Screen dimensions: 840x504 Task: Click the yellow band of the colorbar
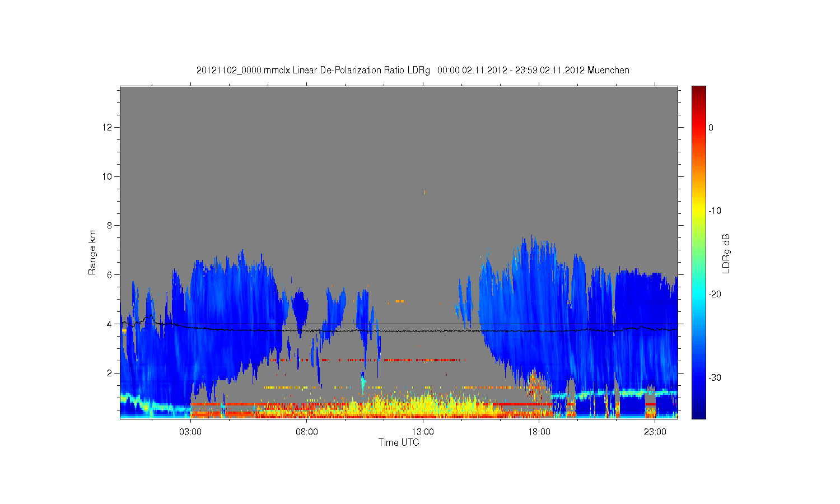(699, 211)
